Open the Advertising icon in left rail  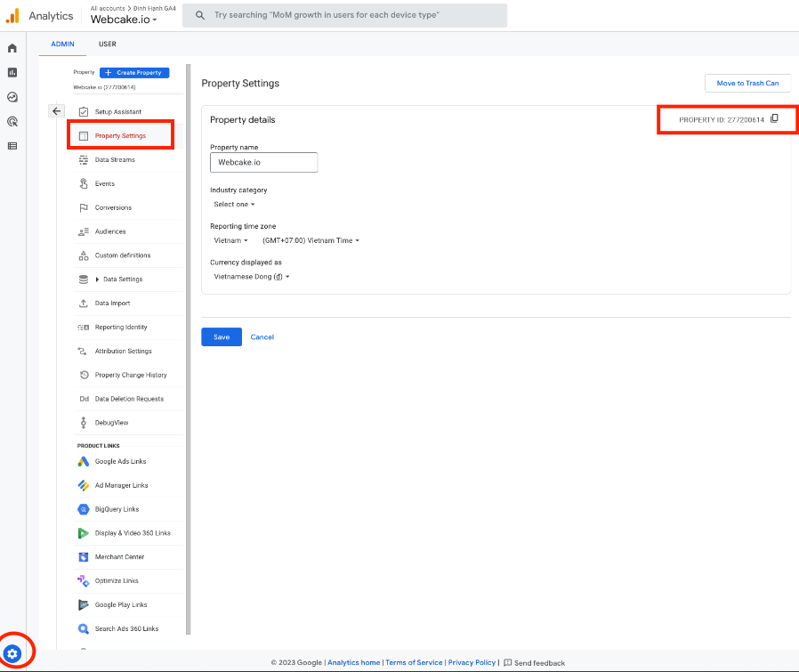tap(12, 121)
